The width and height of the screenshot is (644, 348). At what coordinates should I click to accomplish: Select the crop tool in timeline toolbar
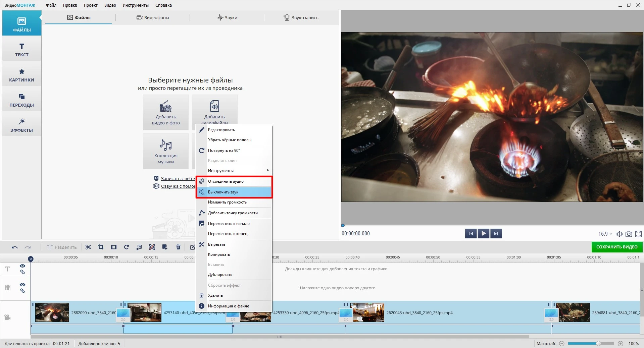point(101,247)
